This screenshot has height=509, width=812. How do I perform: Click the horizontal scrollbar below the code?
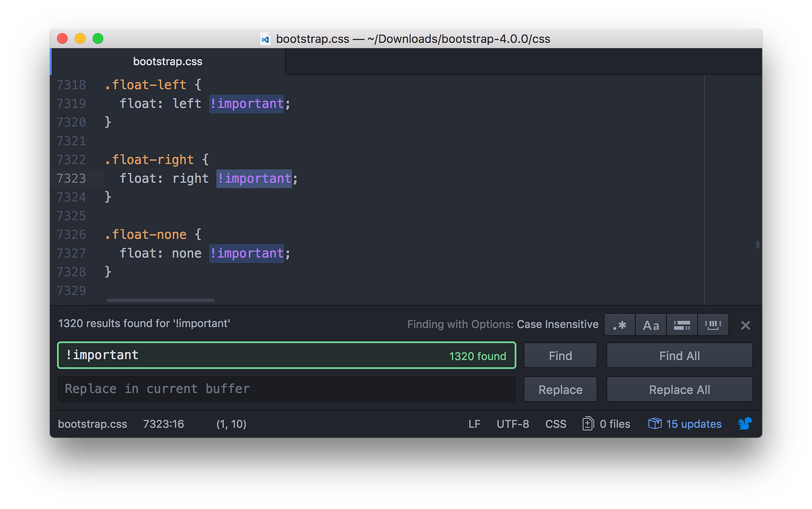[x=160, y=300]
